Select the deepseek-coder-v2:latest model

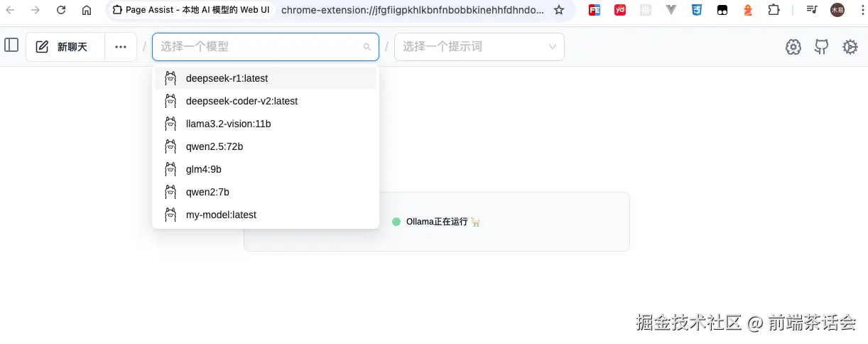[x=266, y=101]
